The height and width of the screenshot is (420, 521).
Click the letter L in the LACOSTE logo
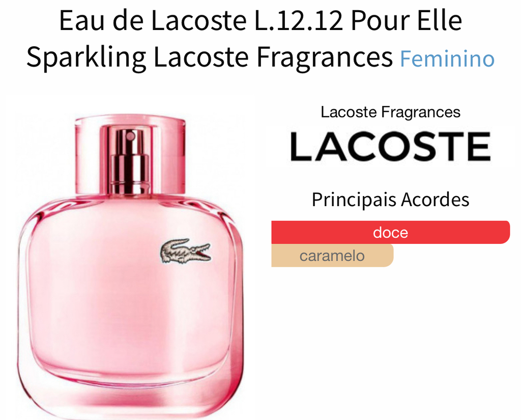pos(301,146)
